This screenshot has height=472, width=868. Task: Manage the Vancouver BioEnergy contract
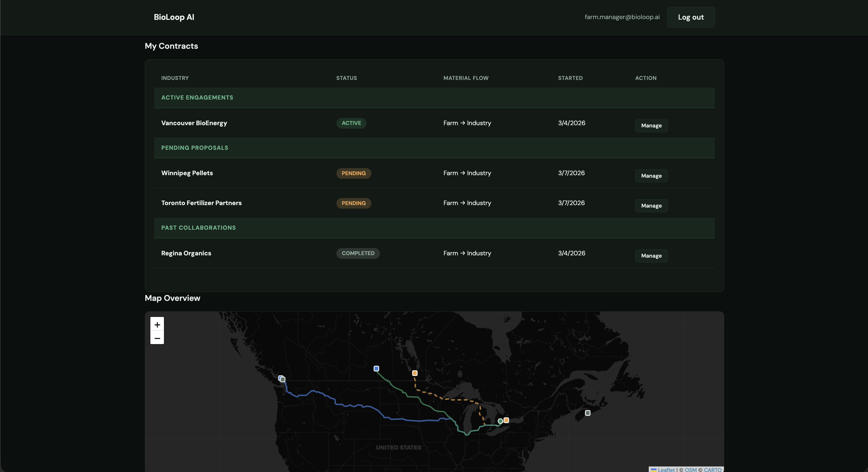(x=651, y=126)
